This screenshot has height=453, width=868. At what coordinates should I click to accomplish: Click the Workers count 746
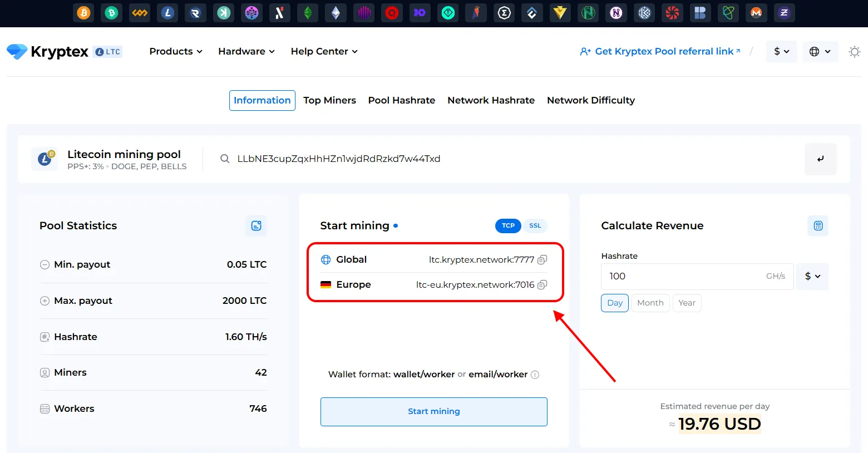coord(258,409)
